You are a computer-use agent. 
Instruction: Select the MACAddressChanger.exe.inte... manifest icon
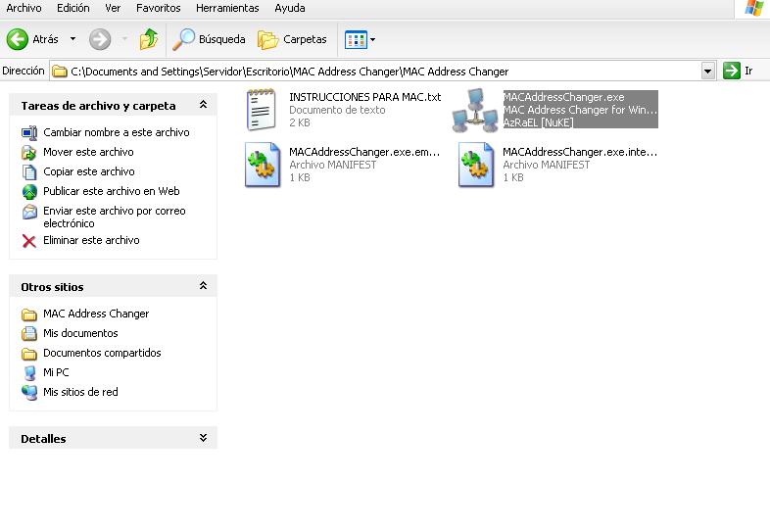(x=476, y=165)
